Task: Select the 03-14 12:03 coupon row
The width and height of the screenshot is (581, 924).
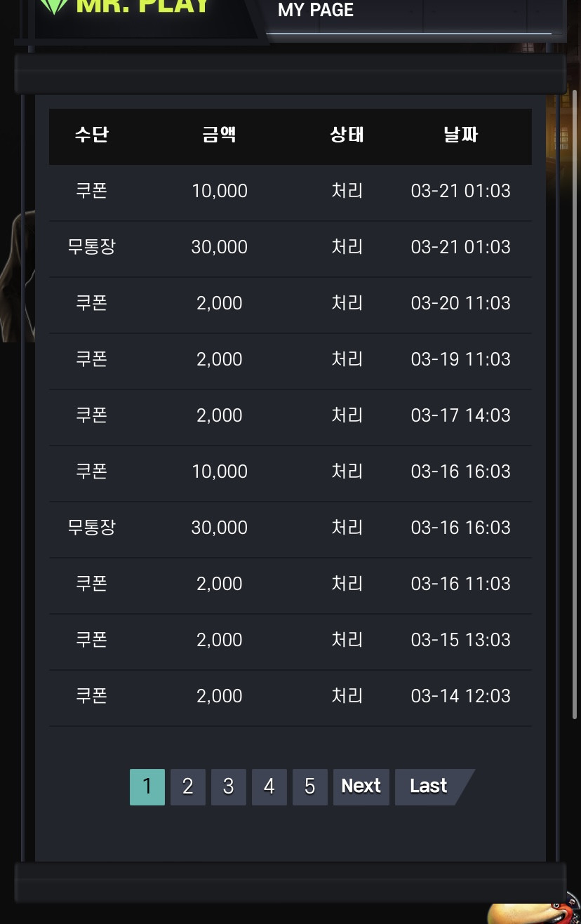Action: (290, 697)
